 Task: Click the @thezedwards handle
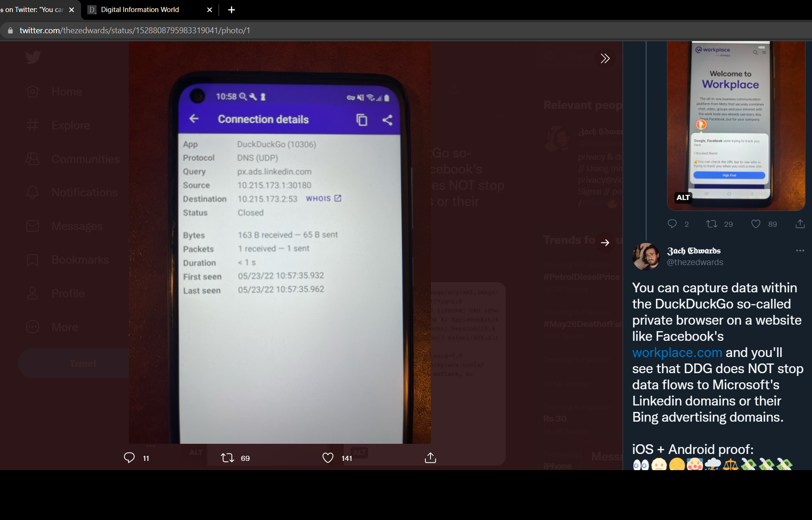click(x=695, y=262)
